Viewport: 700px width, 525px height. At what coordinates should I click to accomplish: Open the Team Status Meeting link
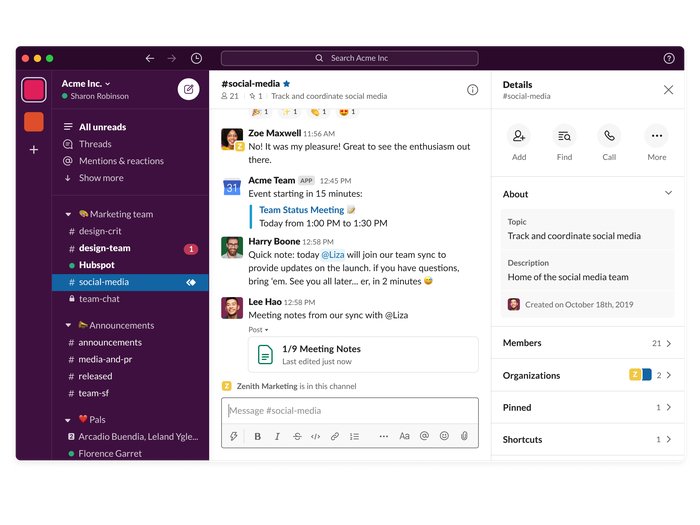coord(301,210)
